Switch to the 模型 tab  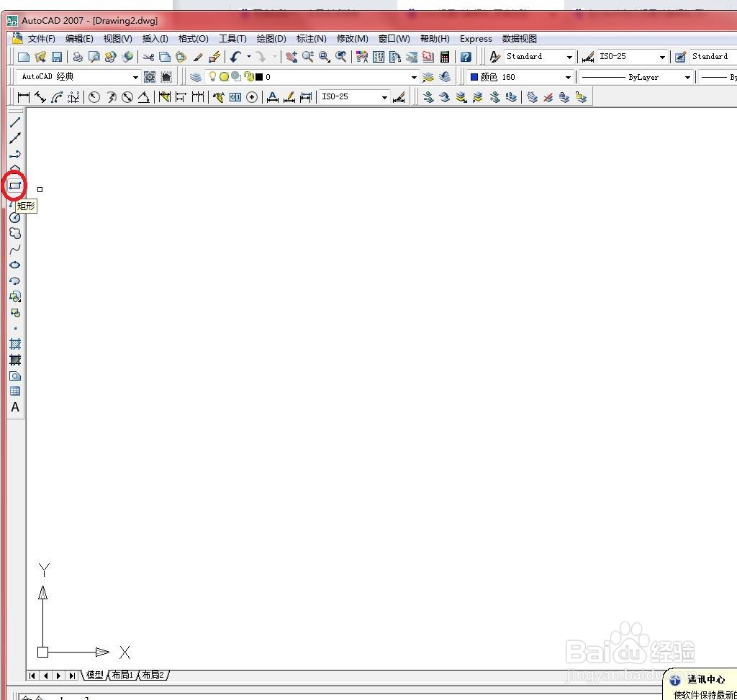[95, 675]
